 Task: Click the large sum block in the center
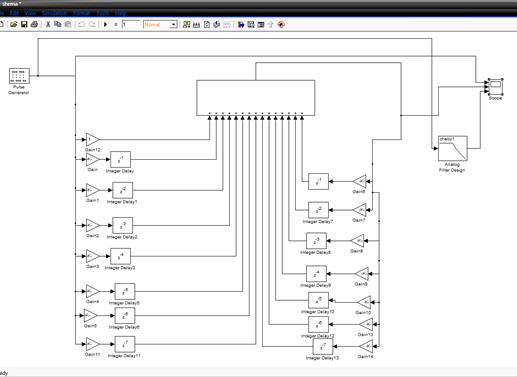coord(256,98)
